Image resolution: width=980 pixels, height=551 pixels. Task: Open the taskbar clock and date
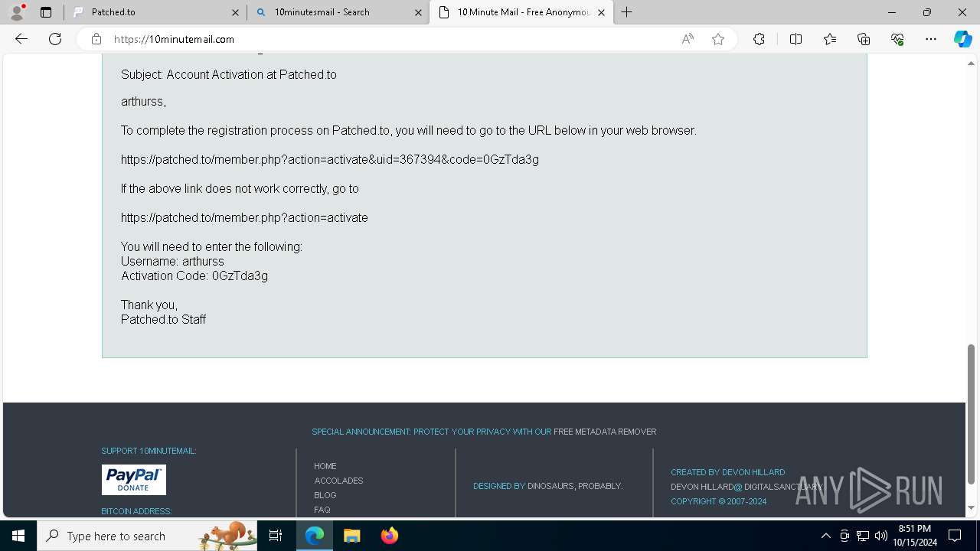point(915,536)
